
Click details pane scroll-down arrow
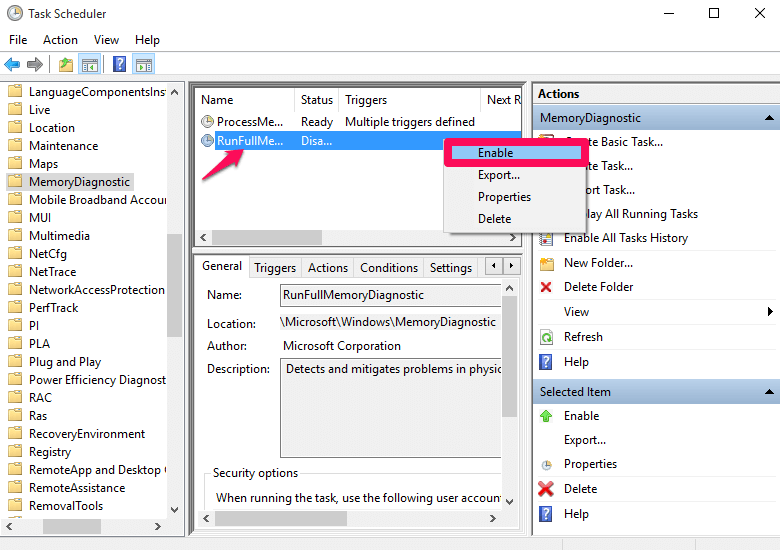[509, 501]
